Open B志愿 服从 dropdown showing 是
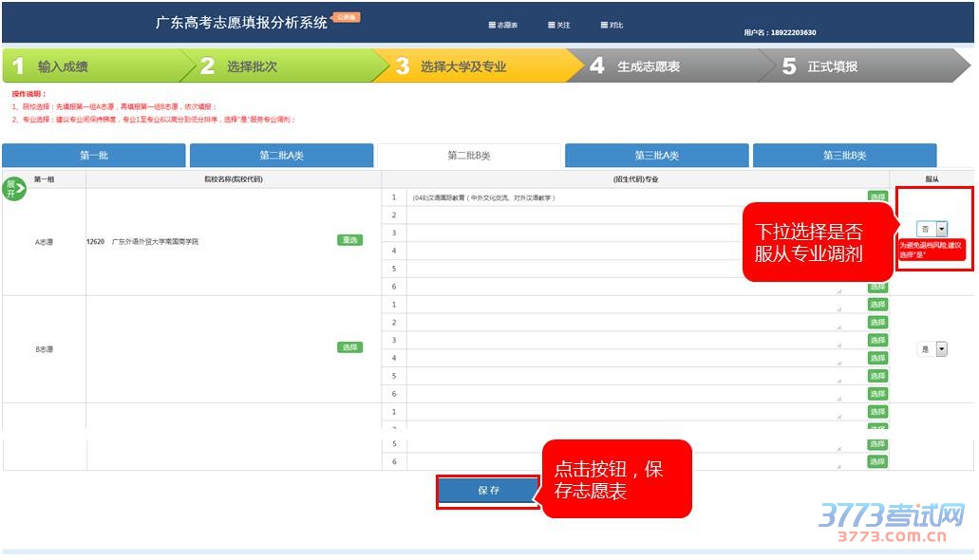Image resolution: width=979 pixels, height=560 pixels. [932, 349]
